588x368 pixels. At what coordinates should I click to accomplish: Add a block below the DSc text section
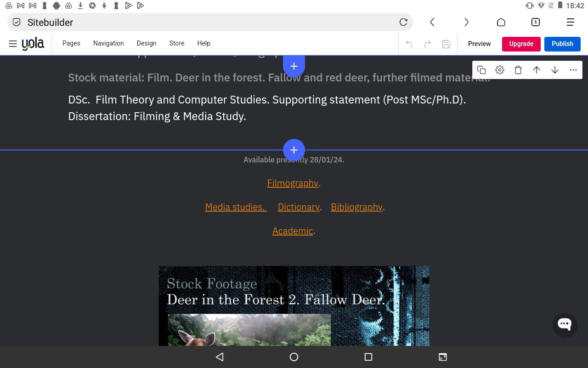point(294,150)
